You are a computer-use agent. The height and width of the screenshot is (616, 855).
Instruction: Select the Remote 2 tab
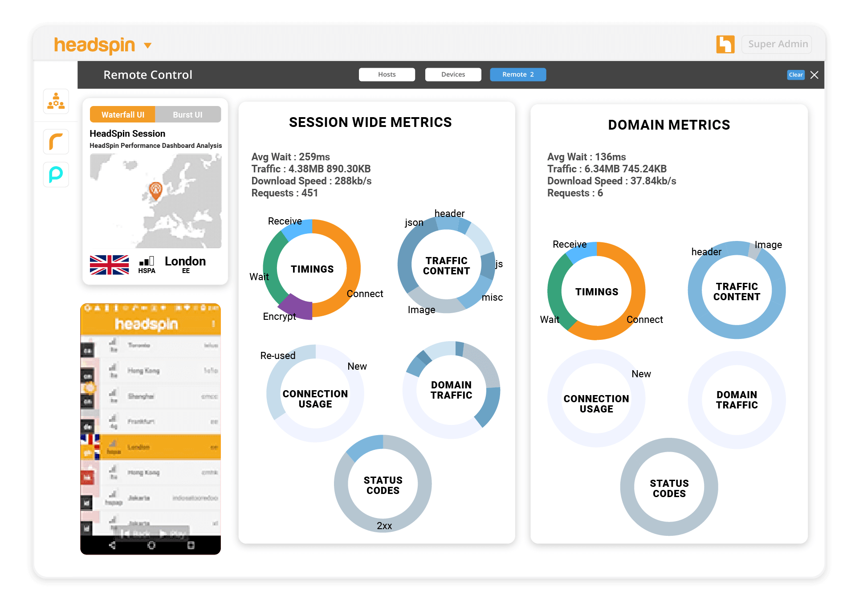[517, 74]
